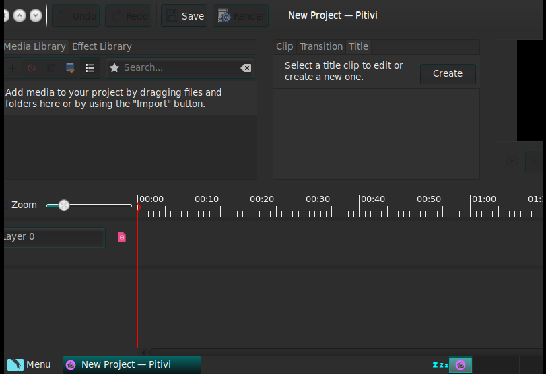Open the desktop Menu in the taskbar
This screenshot has width=546, height=392.
point(29,365)
